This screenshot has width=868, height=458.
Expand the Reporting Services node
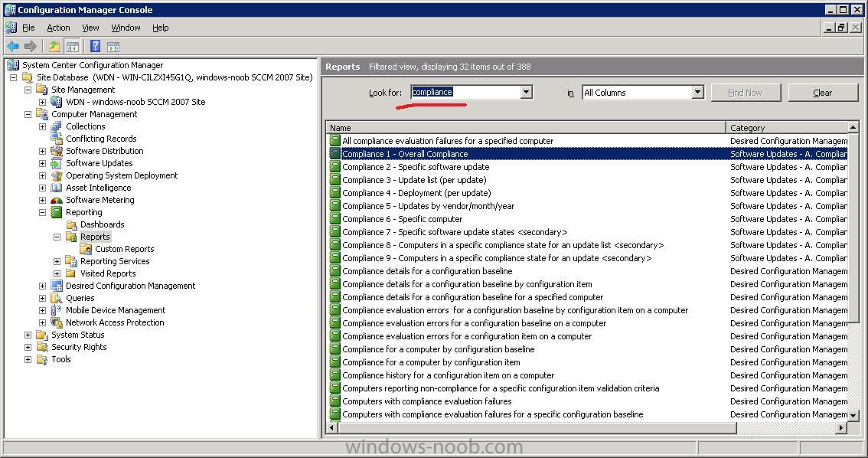57,261
